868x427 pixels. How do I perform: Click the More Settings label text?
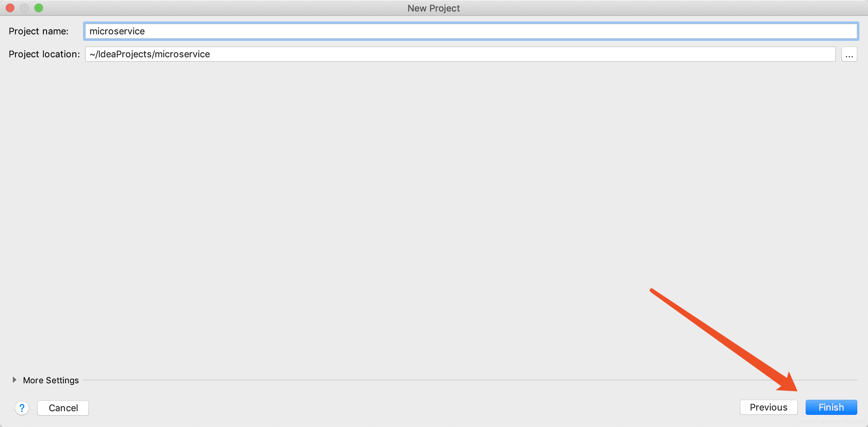click(51, 380)
